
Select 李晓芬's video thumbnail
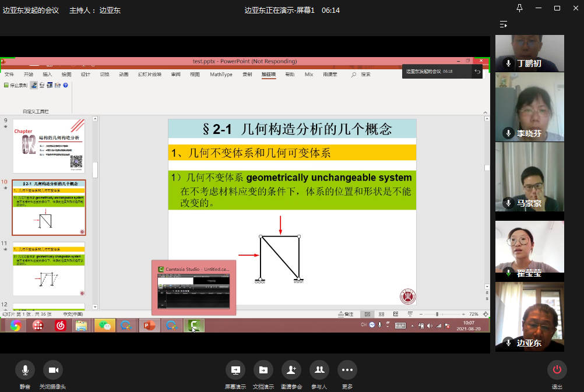[530, 106]
